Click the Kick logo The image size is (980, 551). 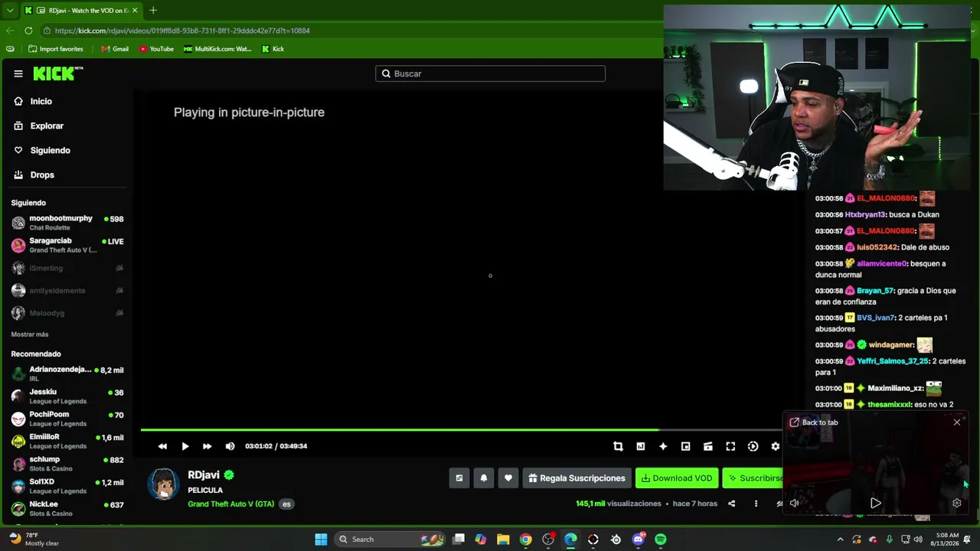[x=57, y=73]
